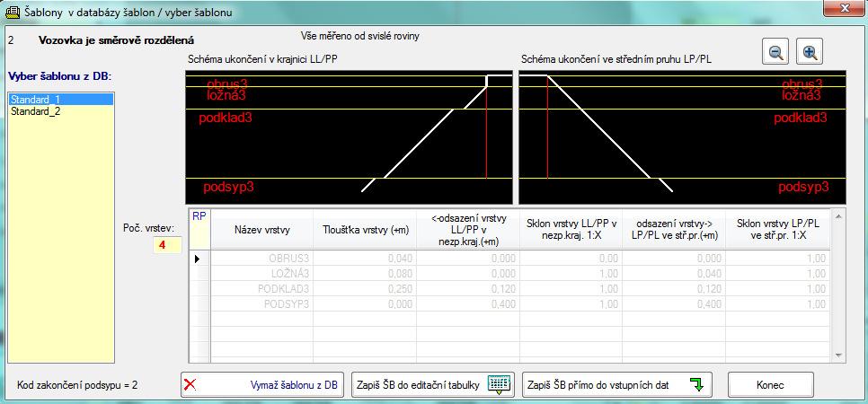Click Vozovka je směrově rozdělená heading
Screen dimensions: 868x404
click(x=116, y=40)
